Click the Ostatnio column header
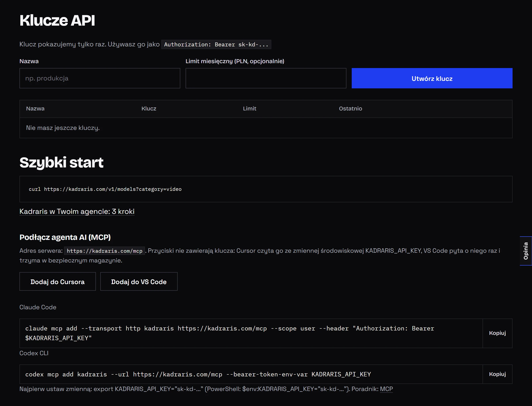Screen dimensions: 532x406 350,108
